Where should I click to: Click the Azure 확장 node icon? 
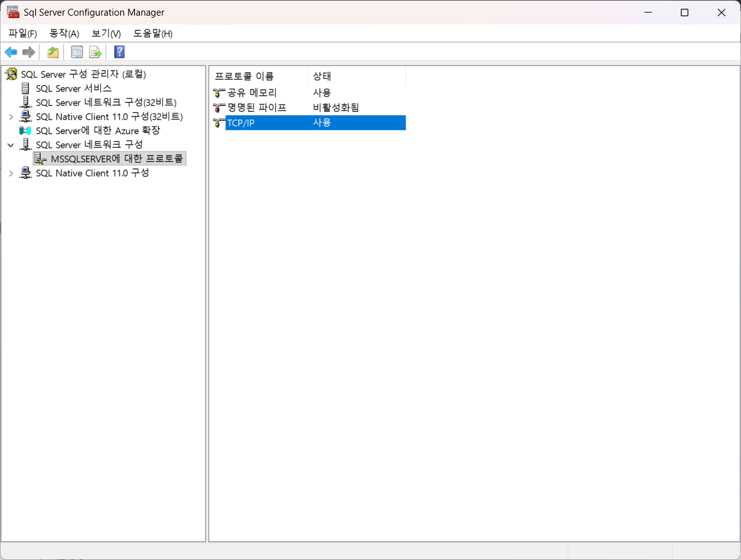pyautogui.click(x=26, y=130)
